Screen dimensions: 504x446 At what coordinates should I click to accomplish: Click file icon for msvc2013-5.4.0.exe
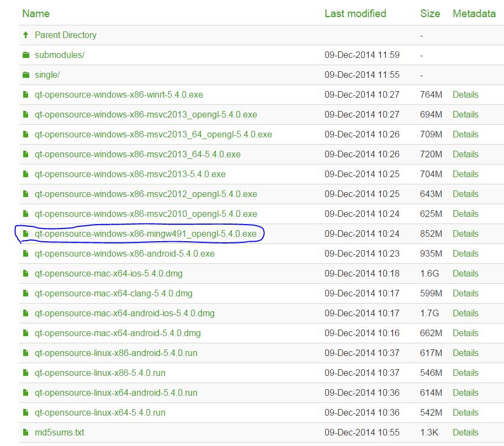click(26, 174)
